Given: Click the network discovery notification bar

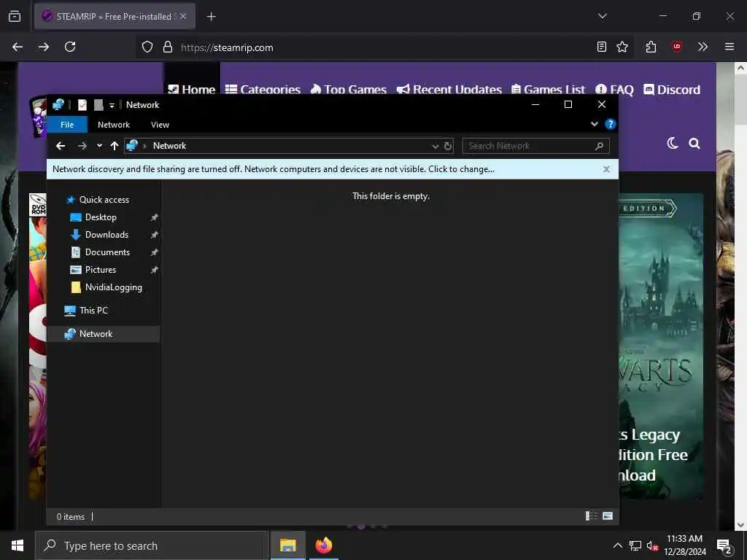Looking at the screenshot, I should pyautogui.click(x=333, y=169).
